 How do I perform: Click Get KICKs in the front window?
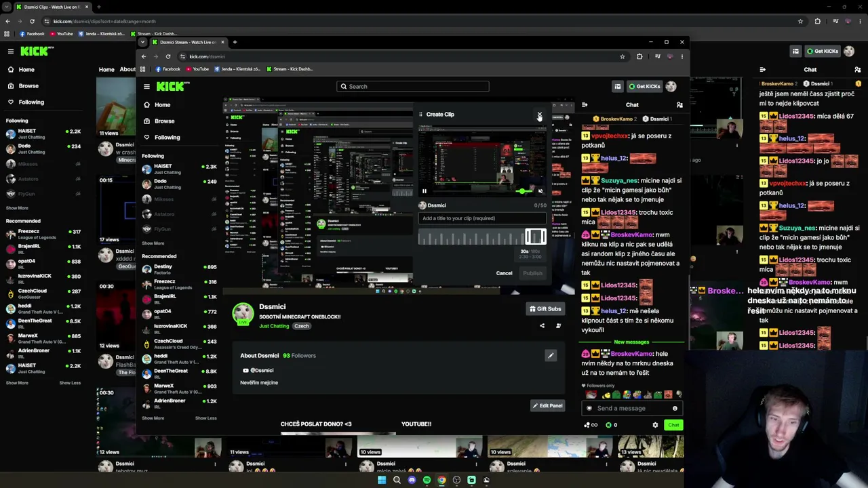(x=644, y=86)
